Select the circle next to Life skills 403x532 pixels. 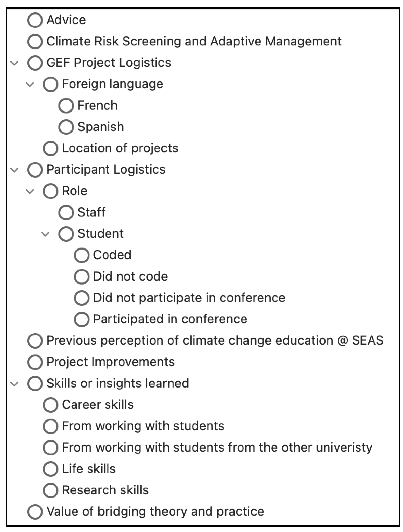pos(51,469)
